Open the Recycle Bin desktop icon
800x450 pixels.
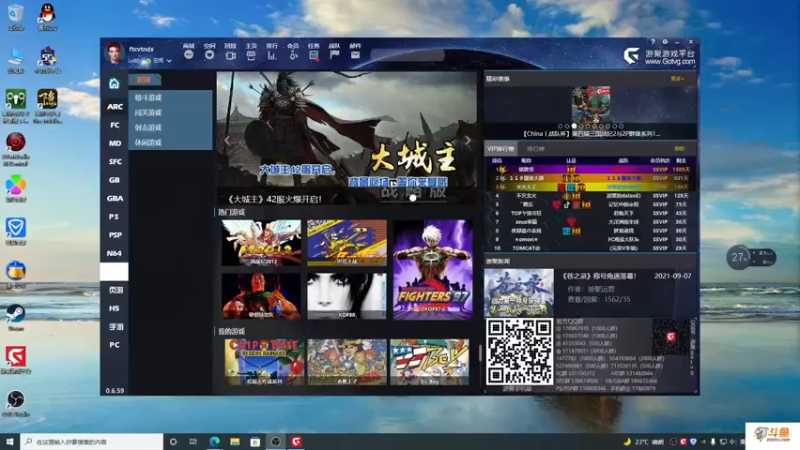(x=16, y=17)
